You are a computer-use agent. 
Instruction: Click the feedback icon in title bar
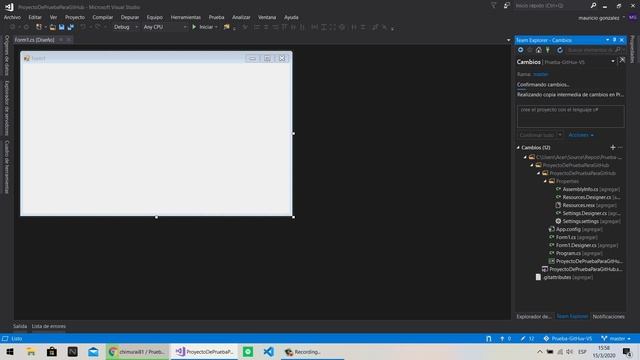coord(507,6)
